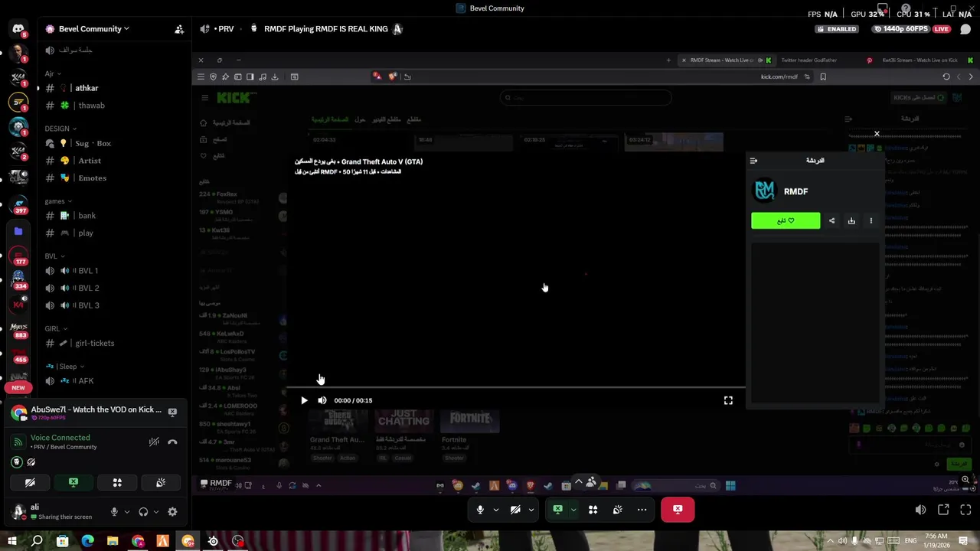Enter full screen for Discord stream
980x551 pixels.
tap(965, 510)
